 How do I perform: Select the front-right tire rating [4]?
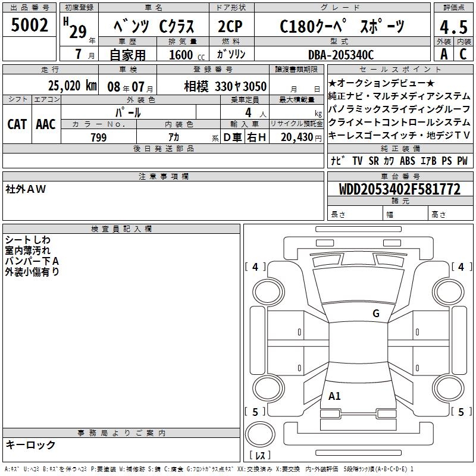pyautogui.click(x=461, y=267)
